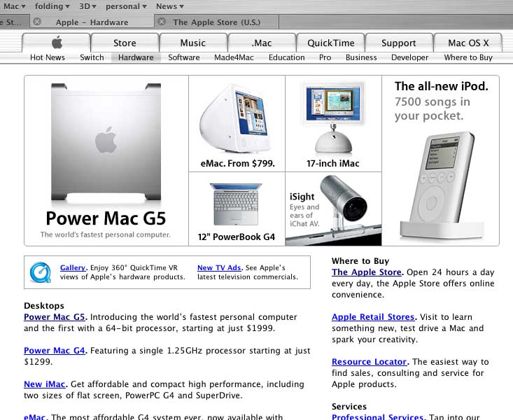Open the .Mac navigation tab
The height and width of the screenshot is (420, 513).
click(262, 43)
